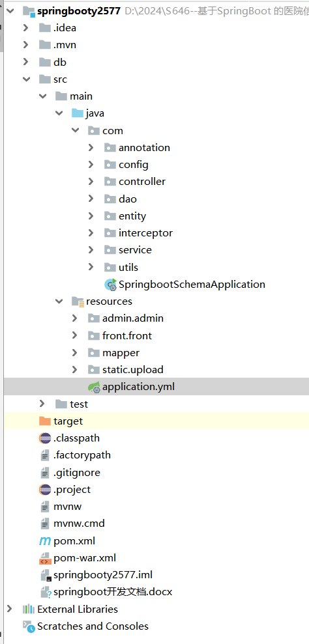Expand the .idea folder
This screenshot has width=309, height=644.
tap(26, 28)
